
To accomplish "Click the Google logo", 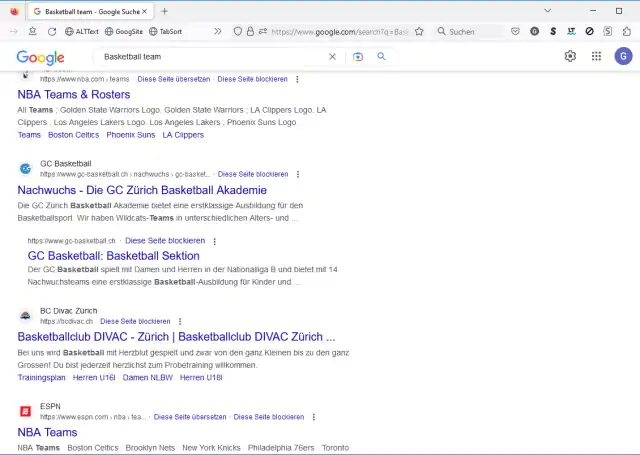I will [40, 57].
